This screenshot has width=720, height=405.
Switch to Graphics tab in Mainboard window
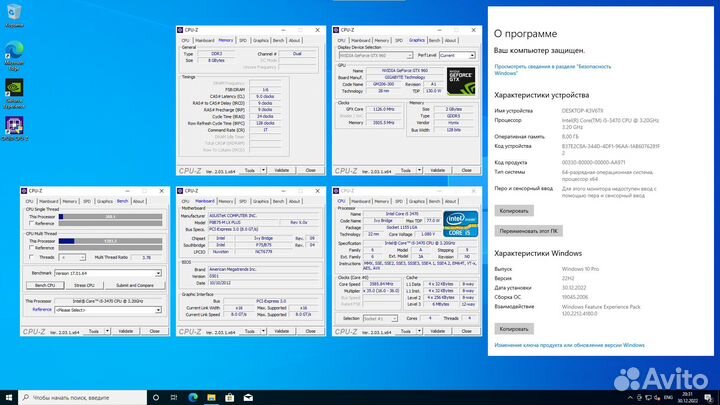coord(261,201)
